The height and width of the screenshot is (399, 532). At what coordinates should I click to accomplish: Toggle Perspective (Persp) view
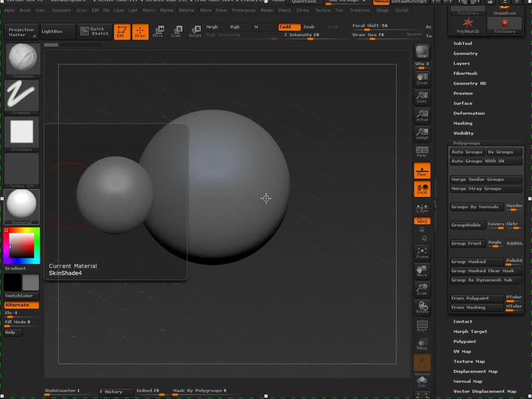(422, 152)
